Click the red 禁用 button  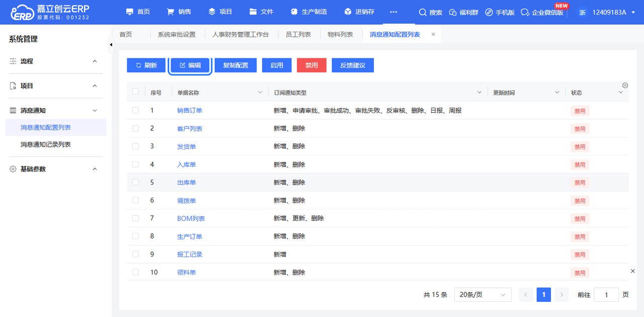311,65
